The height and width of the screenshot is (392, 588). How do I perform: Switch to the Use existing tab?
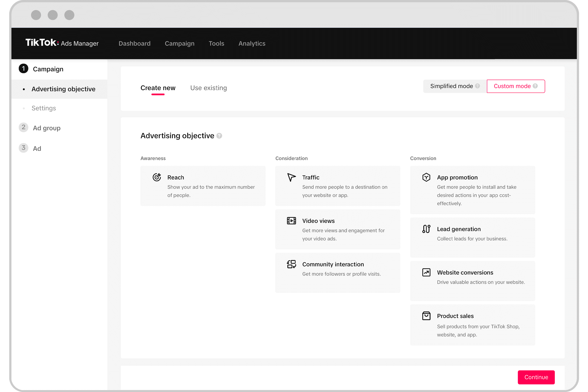[x=209, y=88]
